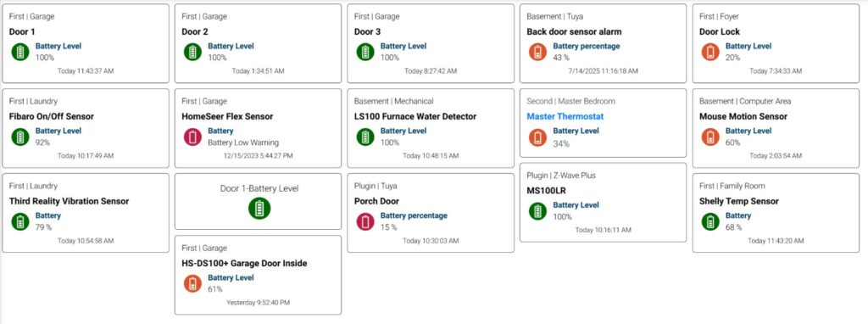Click the Battery Low Warning status text

point(243,142)
